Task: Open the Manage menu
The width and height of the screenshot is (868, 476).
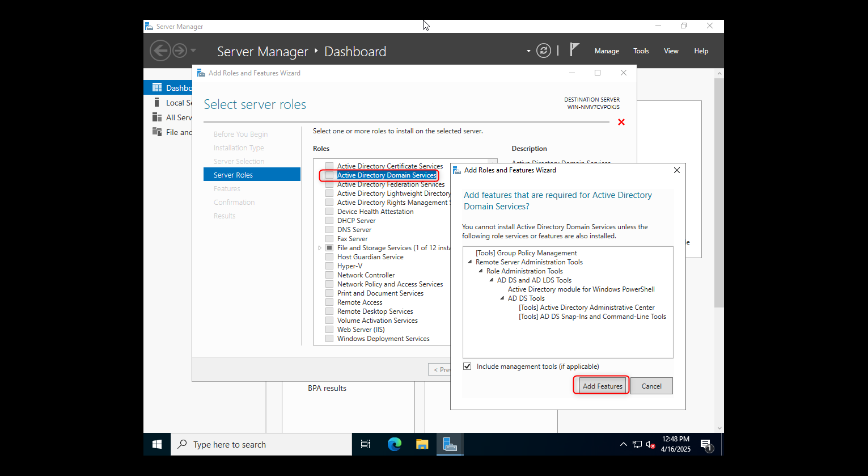Action: (x=607, y=51)
